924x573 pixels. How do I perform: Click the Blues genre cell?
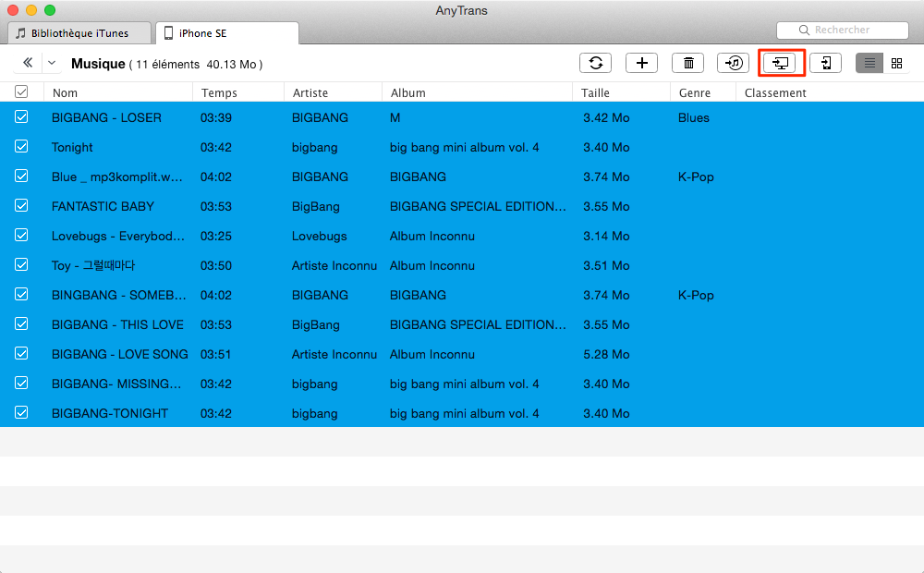pyautogui.click(x=694, y=117)
